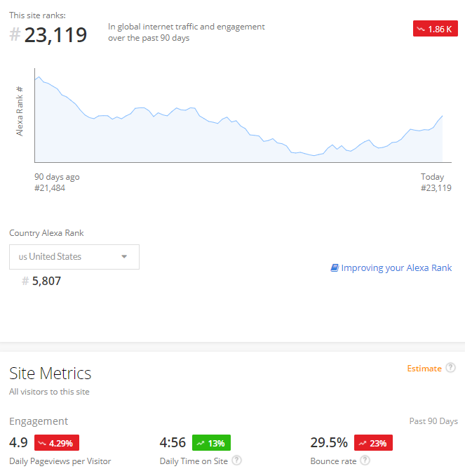Open the Improving your Alexa Rank link
The image size is (465, 476).
click(396, 267)
